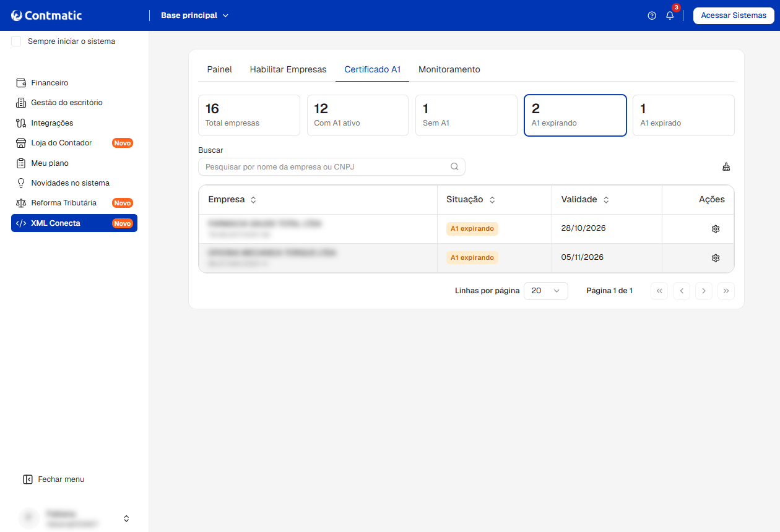This screenshot has height=532, width=780.
Task: Sort by Empresa column arrows
Action: point(253,200)
